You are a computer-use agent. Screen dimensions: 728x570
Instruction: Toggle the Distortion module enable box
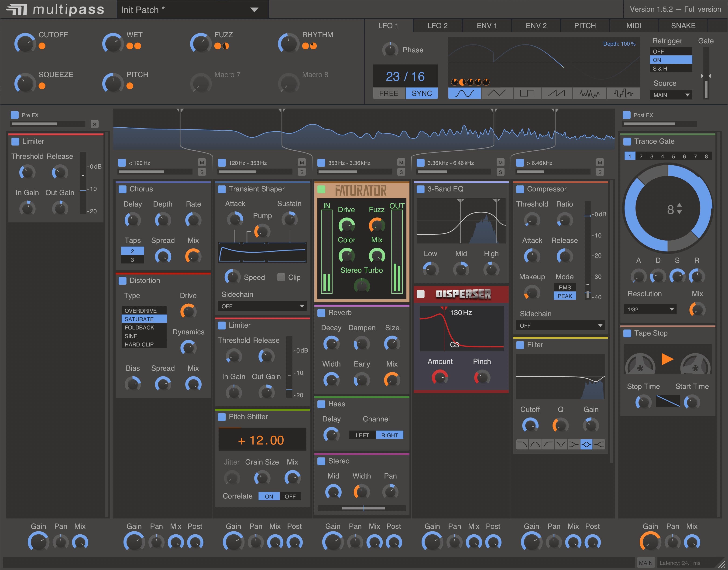pyautogui.click(x=123, y=281)
